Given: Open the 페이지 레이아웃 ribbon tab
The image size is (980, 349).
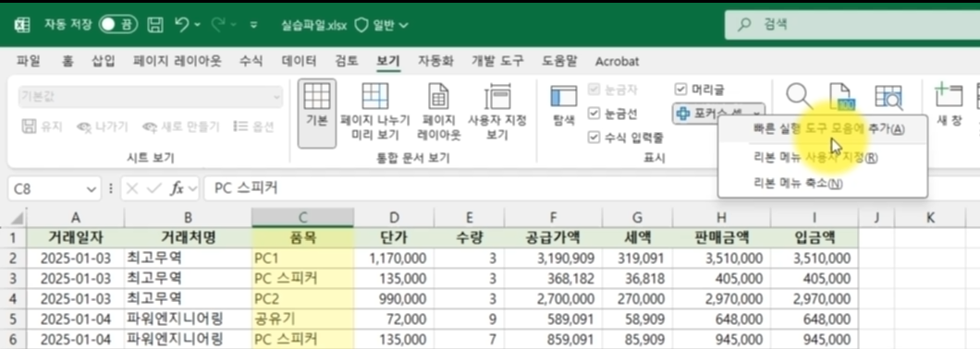Looking at the screenshot, I should click(178, 61).
